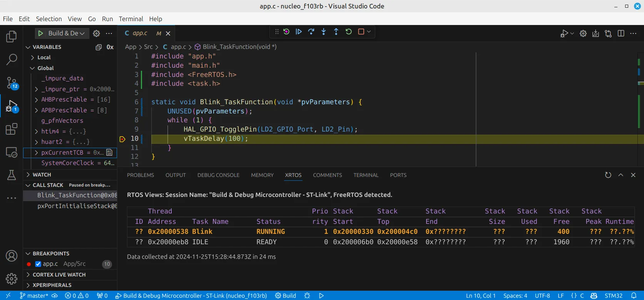
Task: Toggle the line 10 breakpoint in gutter
Action: click(x=122, y=139)
